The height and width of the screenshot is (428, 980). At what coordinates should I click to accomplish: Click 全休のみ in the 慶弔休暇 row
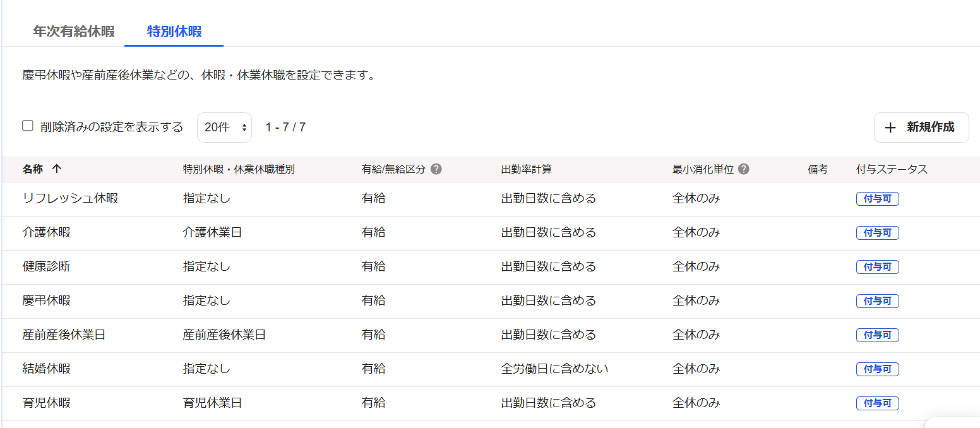point(696,300)
